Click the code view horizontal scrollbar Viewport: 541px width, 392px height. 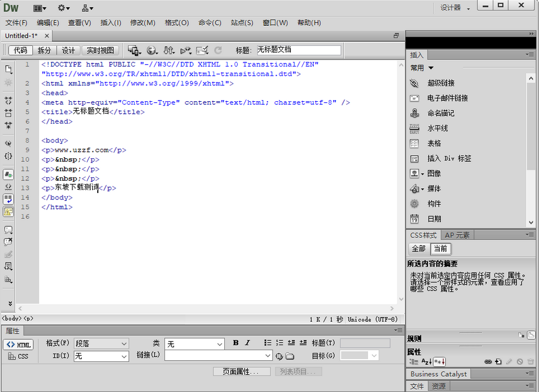pyautogui.click(x=205, y=308)
